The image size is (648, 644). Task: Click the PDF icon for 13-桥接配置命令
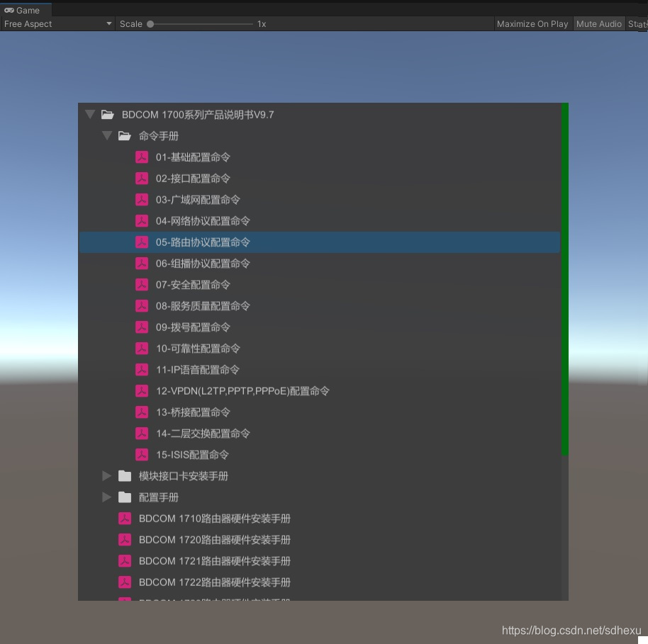tap(142, 412)
